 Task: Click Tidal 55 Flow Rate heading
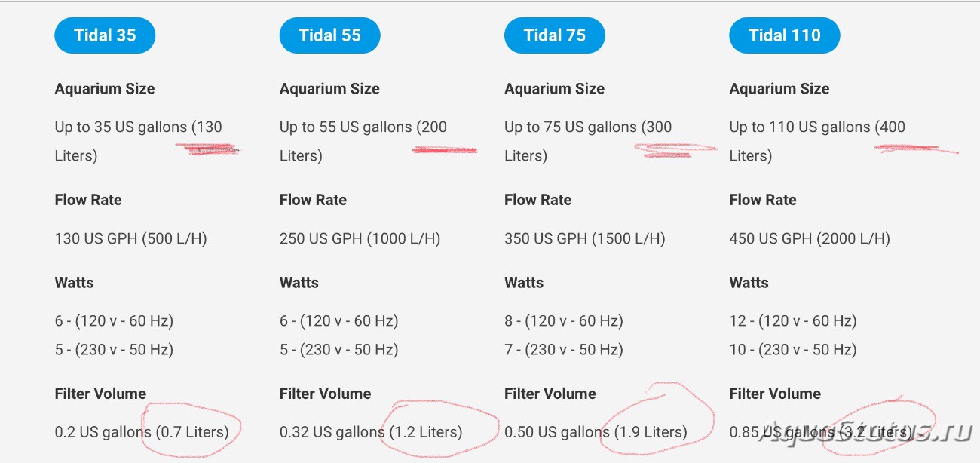[313, 201]
